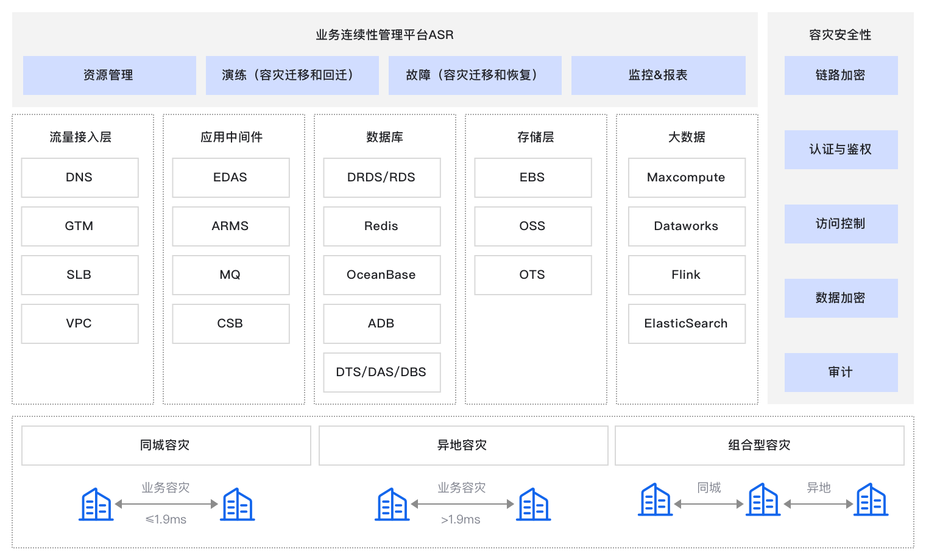Click the 业务容灾 label under 同城容灾
The height and width of the screenshot is (560, 926).
[166, 488]
